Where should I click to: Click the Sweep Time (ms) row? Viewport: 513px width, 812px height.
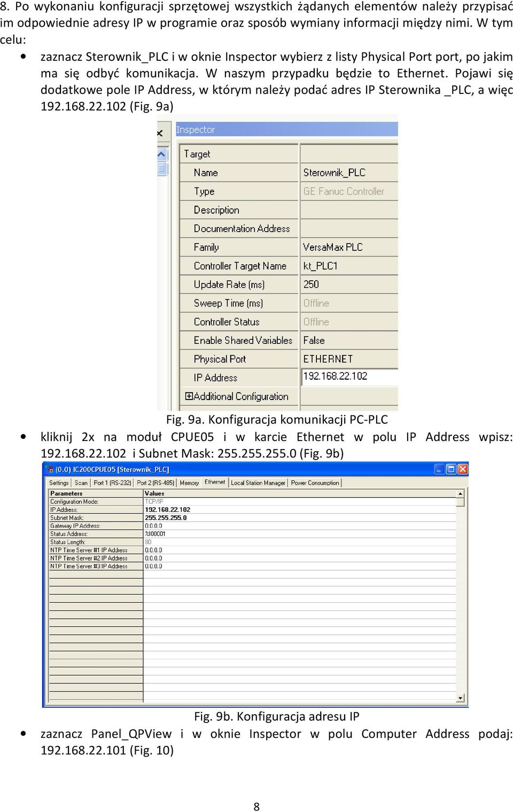(x=289, y=303)
